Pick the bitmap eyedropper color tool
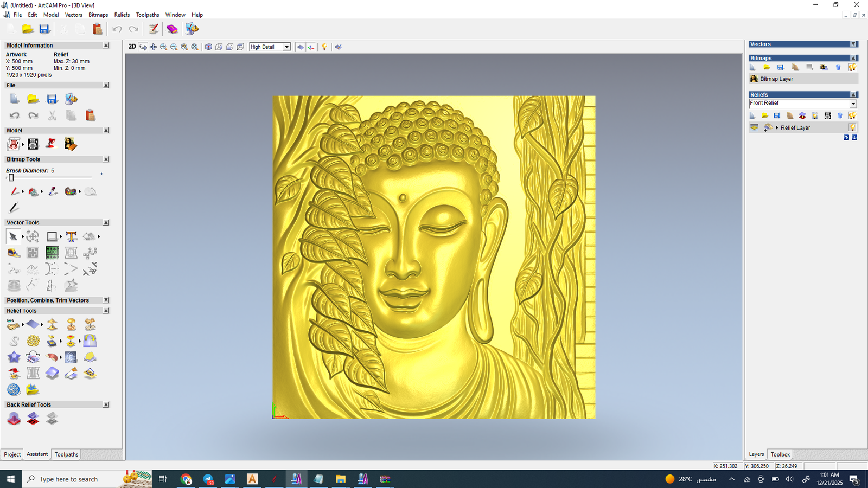 click(x=53, y=191)
